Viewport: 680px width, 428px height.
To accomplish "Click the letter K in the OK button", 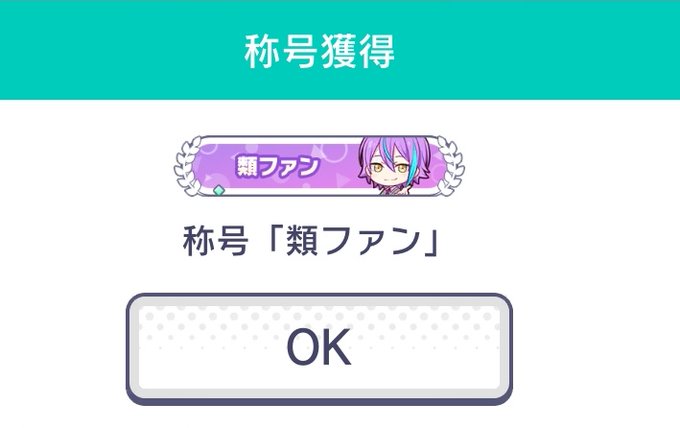I will 337,347.
